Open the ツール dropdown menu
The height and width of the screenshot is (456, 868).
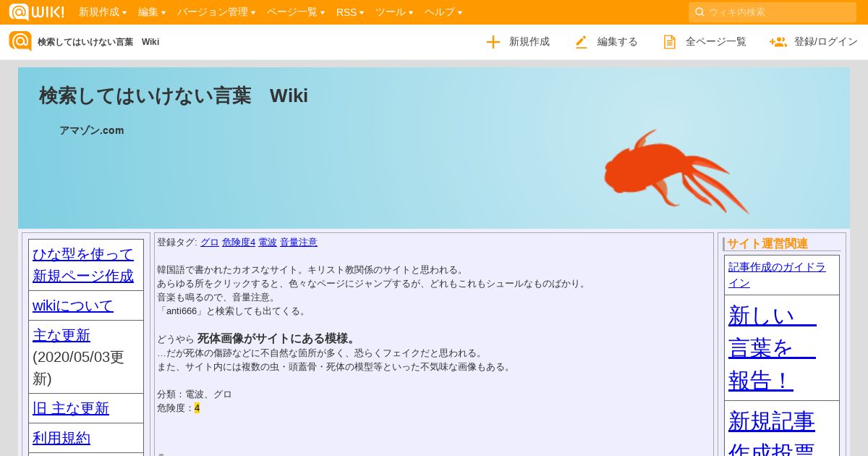[394, 12]
